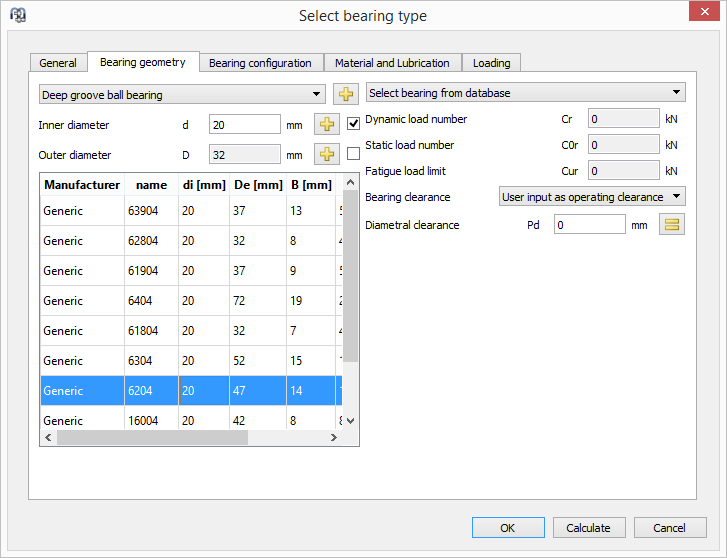Click the Diametral clearance Pd field
Image resolution: width=727 pixels, height=558 pixels.
click(x=589, y=225)
